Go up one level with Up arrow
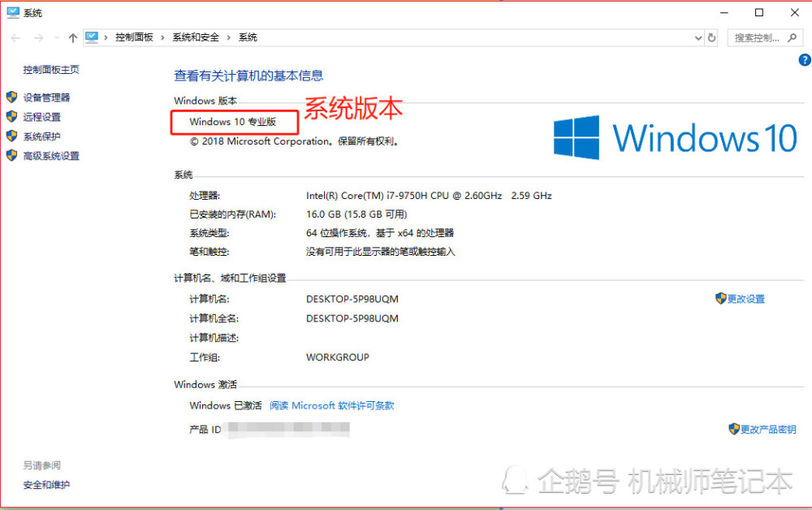Image resolution: width=812 pixels, height=510 pixels. [73, 38]
